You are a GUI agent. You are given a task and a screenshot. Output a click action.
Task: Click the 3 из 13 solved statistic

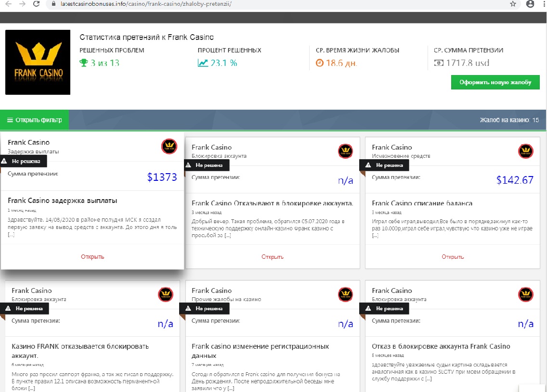coord(105,63)
